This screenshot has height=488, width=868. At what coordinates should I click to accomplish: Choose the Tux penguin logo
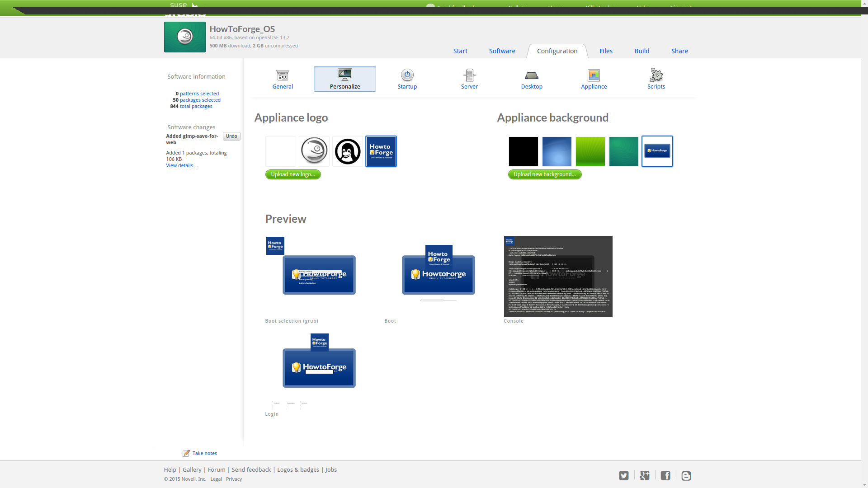(348, 151)
